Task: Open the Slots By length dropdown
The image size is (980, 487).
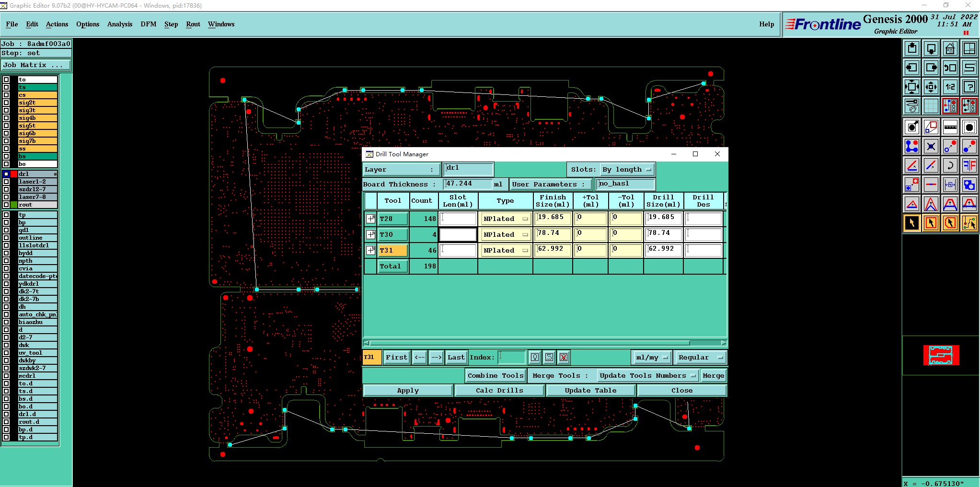Action: pos(627,170)
